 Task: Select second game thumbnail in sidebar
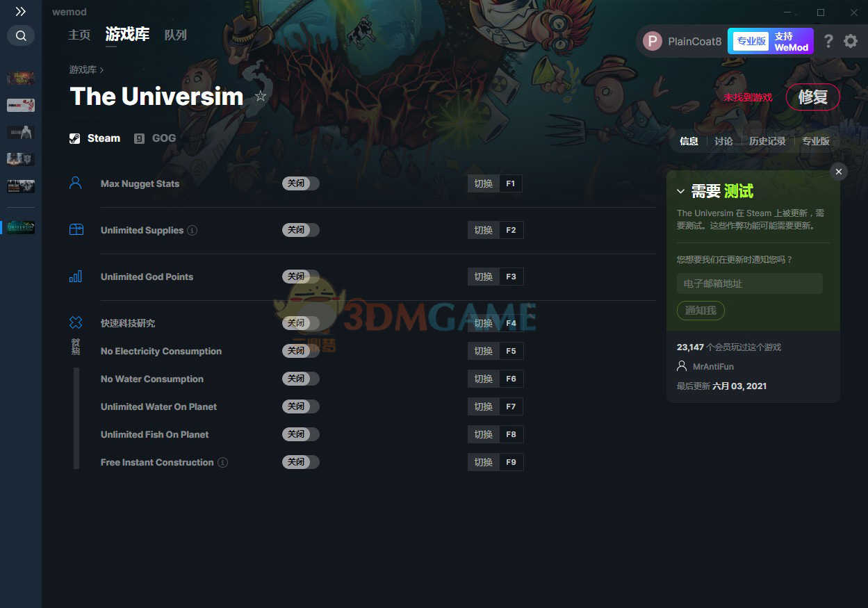click(21, 105)
